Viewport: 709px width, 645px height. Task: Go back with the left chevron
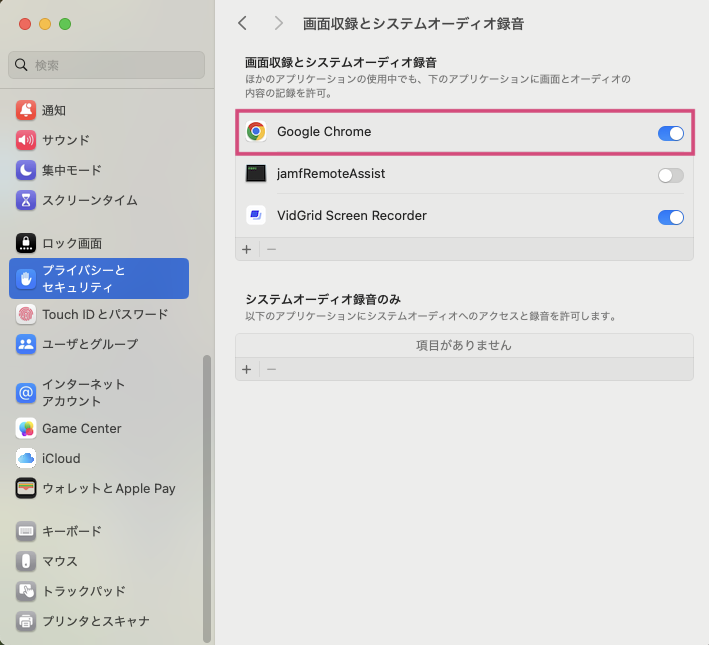[242, 23]
